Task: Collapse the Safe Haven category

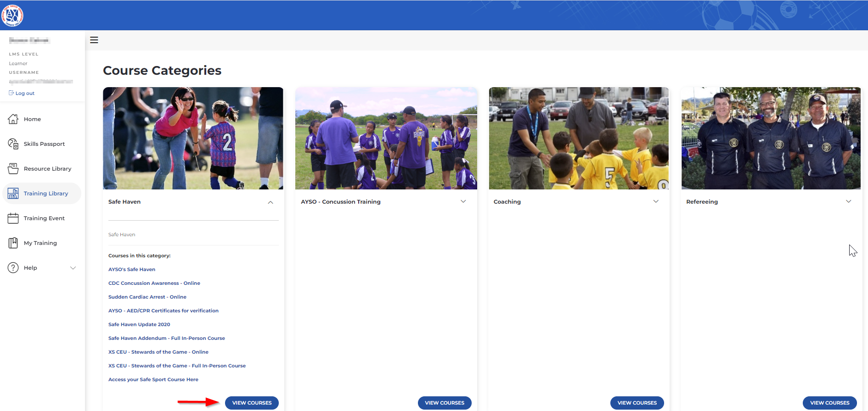Action: pyautogui.click(x=271, y=202)
